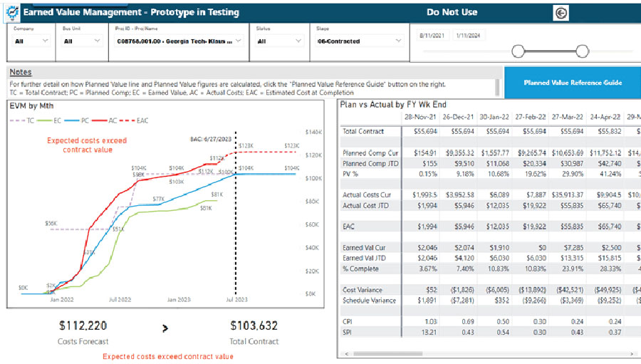This screenshot has height=364, width=641.
Task: Click the $55,832 Total Contract cell
Action: coord(610,131)
